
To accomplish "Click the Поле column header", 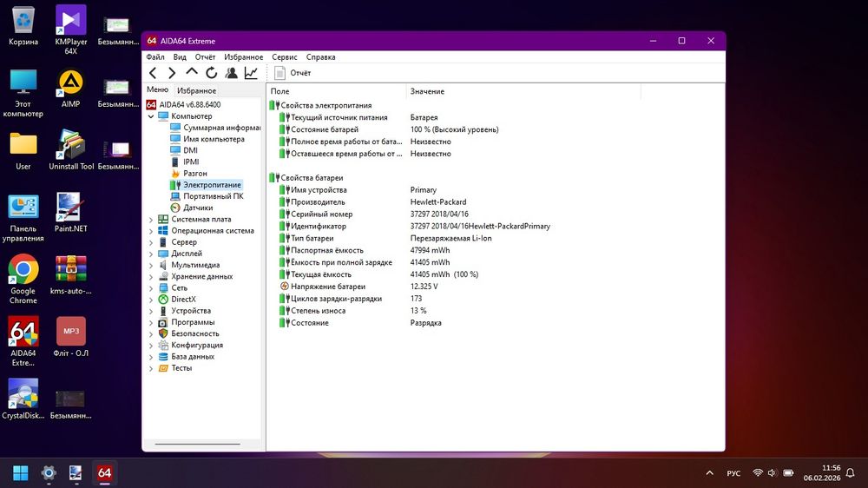I will [337, 91].
